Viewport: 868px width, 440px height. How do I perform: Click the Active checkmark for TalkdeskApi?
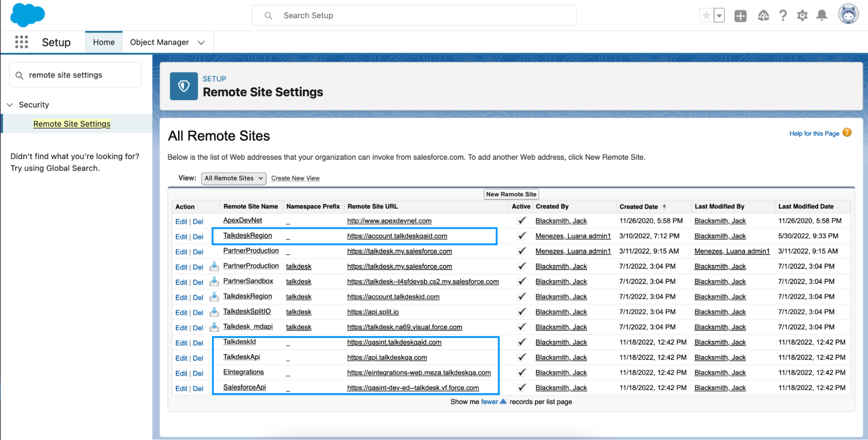522,357
